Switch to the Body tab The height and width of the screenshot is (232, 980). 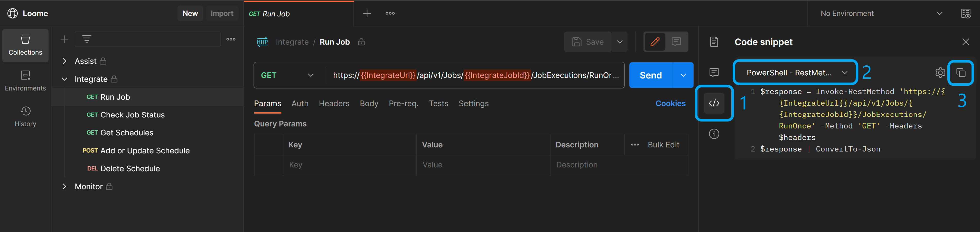click(369, 103)
